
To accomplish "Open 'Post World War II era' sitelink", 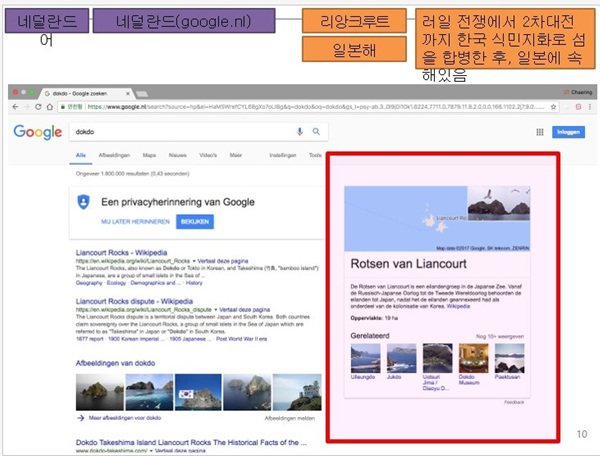I will (241, 339).
